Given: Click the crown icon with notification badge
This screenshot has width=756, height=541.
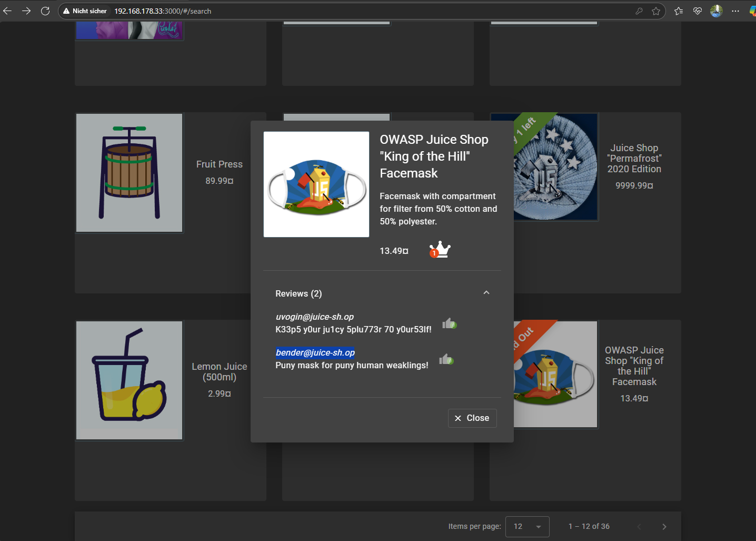Looking at the screenshot, I should [x=440, y=250].
